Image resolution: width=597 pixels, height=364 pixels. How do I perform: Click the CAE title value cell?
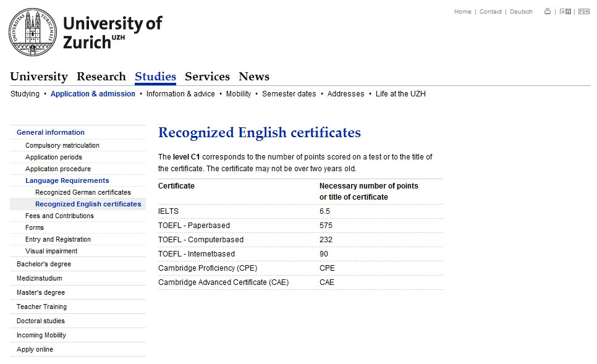327,282
